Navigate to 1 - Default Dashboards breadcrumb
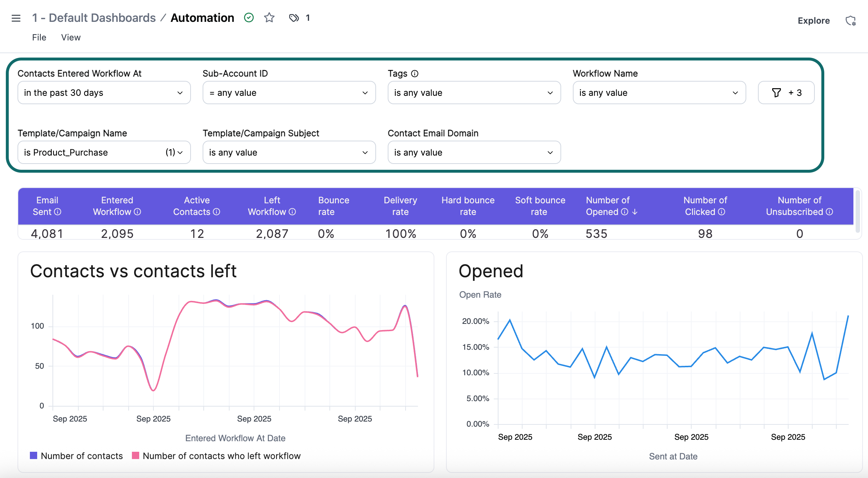Screen dimensions: 868x478 94,17
